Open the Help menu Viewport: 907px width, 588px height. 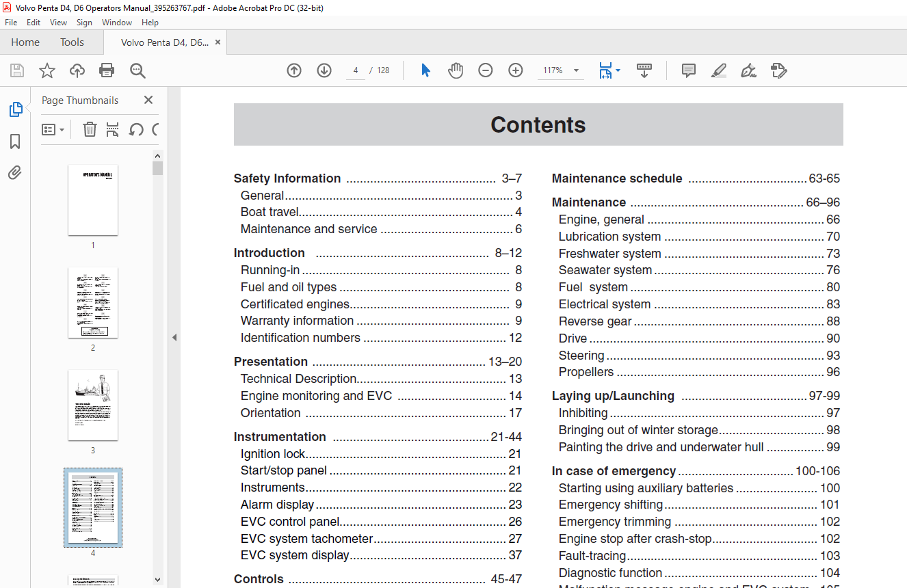tap(150, 23)
